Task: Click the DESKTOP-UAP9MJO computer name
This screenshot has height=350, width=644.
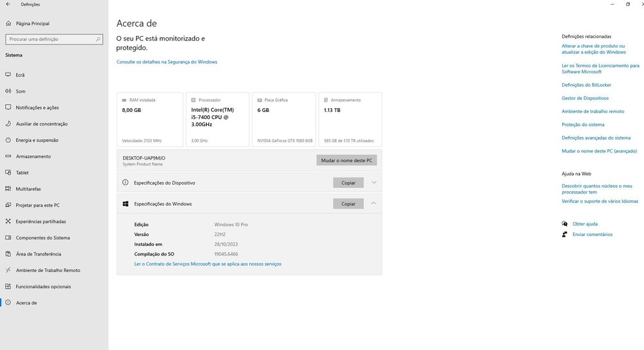Action: 144,158
